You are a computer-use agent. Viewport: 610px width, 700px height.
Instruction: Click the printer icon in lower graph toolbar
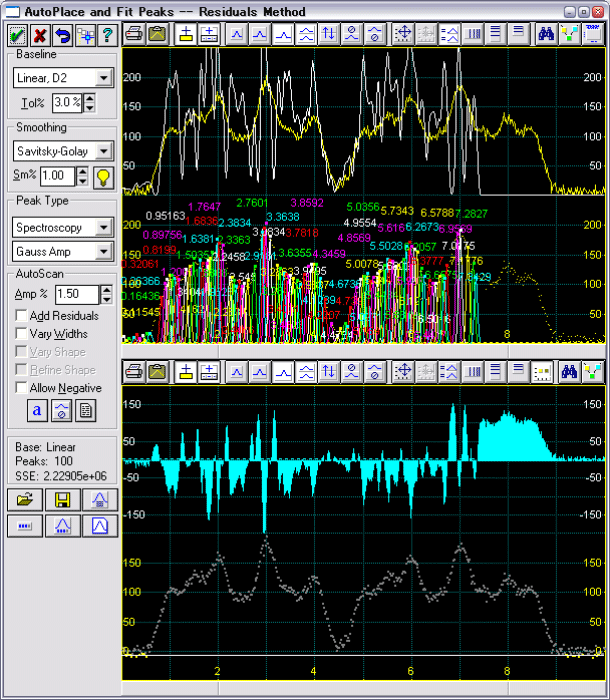[x=135, y=372]
